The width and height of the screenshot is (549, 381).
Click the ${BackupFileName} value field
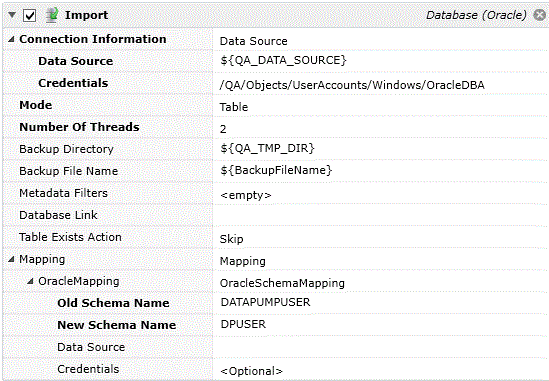click(381, 171)
